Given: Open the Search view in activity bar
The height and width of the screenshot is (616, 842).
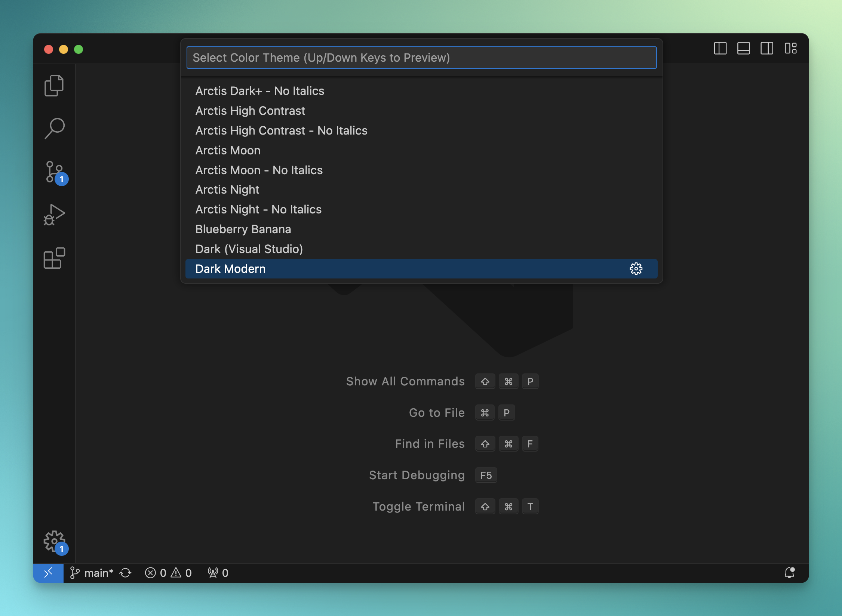Looking at the screenshot, I should (x=54, y=128).
